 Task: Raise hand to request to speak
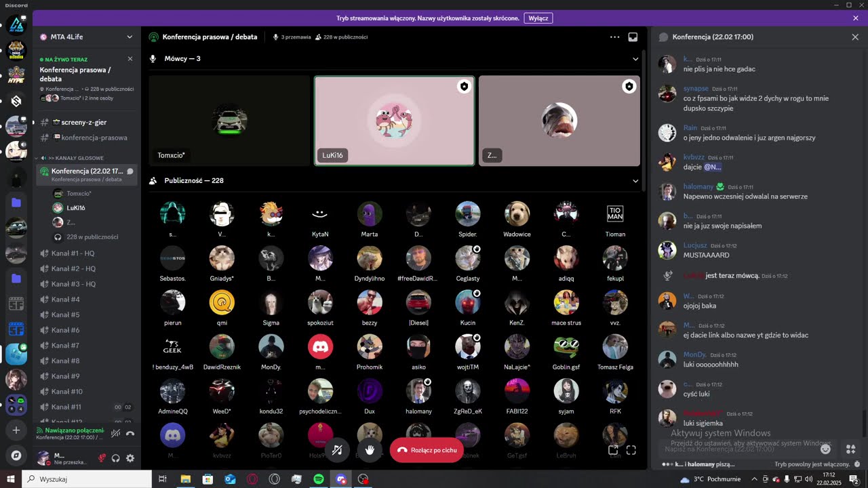coord(370,449)
